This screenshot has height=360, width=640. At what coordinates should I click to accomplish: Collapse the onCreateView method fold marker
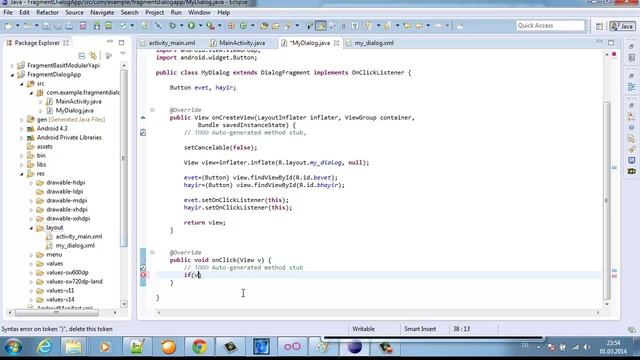coord(152,110)
